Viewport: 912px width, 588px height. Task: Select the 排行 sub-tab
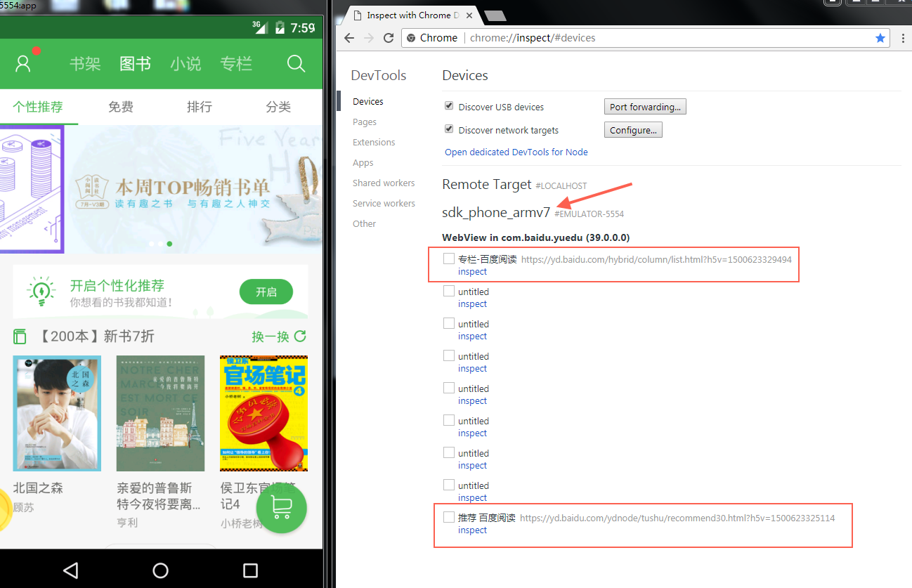coord(200,107)
